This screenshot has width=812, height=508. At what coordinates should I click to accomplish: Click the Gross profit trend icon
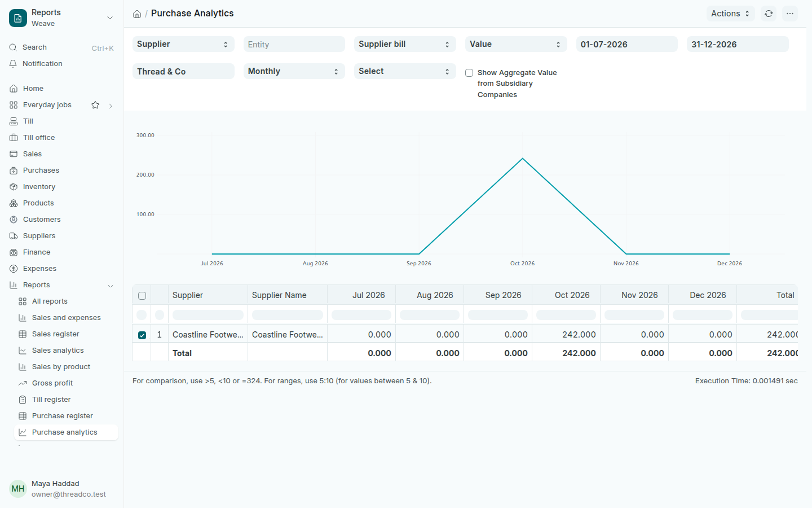(23, 383)
